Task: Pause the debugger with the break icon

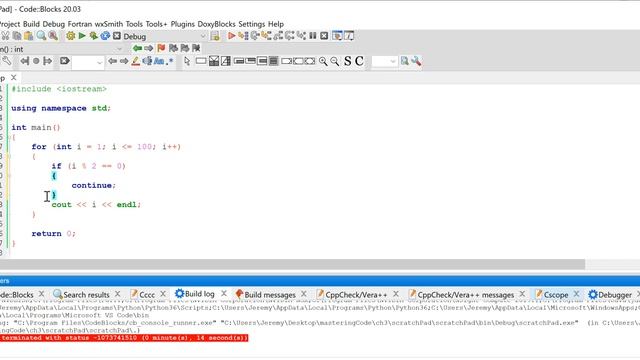Action: (313, 36)
